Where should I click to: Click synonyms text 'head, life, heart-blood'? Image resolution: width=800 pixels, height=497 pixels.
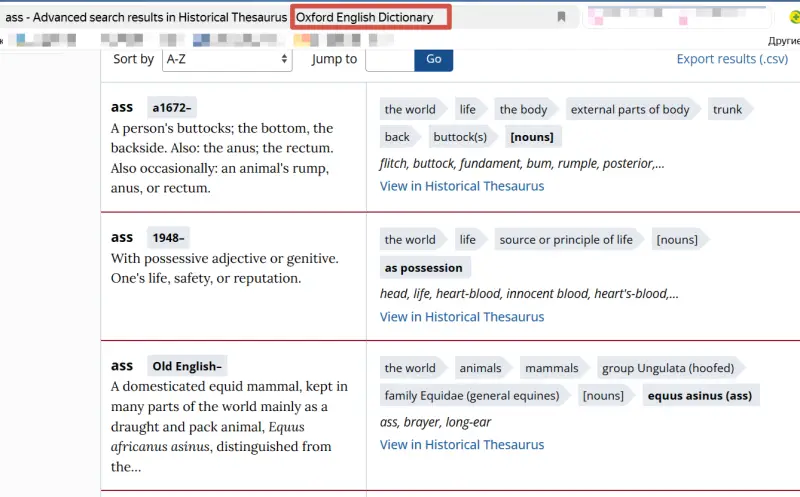tap(529, 293)
